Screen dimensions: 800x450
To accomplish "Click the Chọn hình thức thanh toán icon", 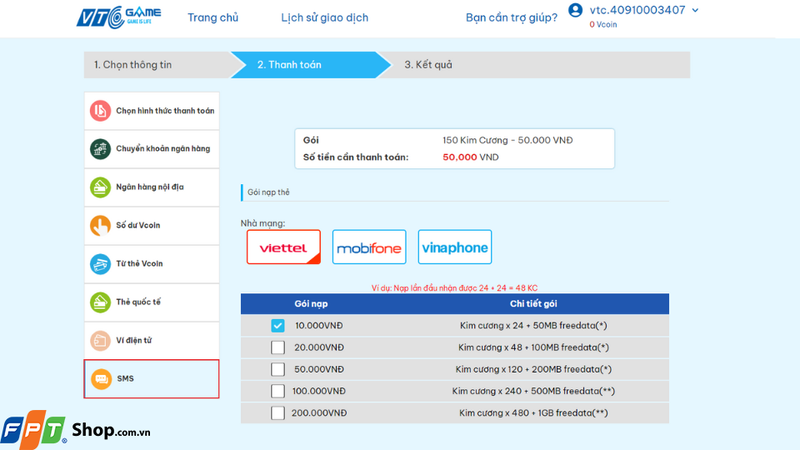I will coord(100,111).
